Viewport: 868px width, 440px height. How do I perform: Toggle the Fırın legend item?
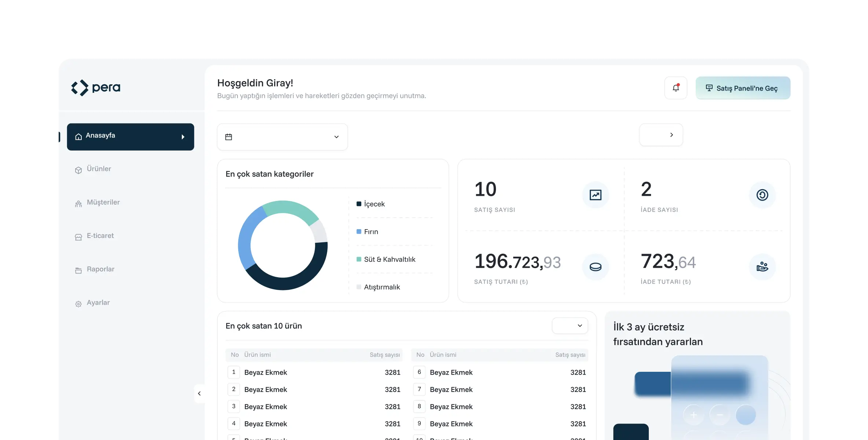tap(371, 232)
